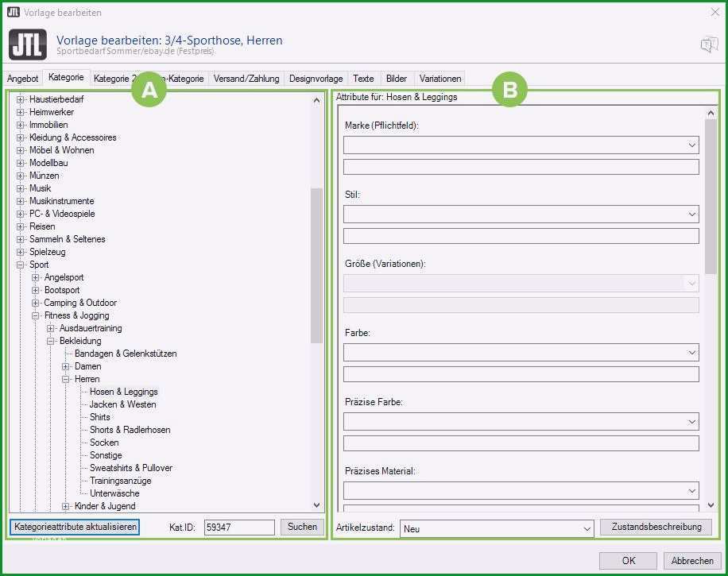The image size is (728, 576).
Task: Open the Präzise Farbe dropdown
Action: 521,422
